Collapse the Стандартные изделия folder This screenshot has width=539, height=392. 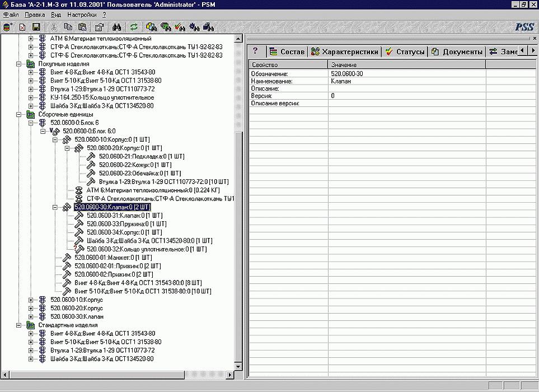coord(18,325)
